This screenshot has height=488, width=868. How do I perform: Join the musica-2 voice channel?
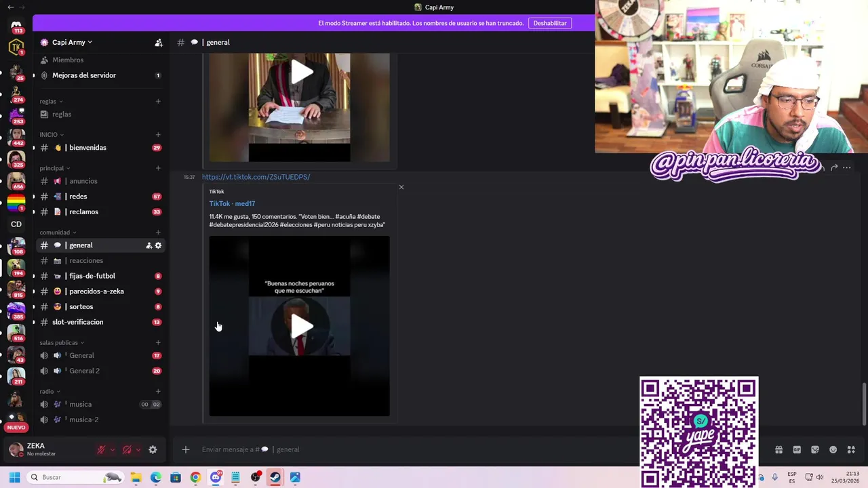click(101, 420)
